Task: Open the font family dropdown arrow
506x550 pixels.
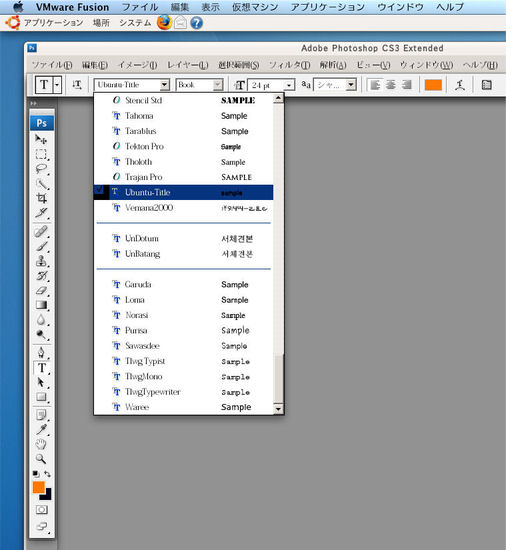Action: 164,85
